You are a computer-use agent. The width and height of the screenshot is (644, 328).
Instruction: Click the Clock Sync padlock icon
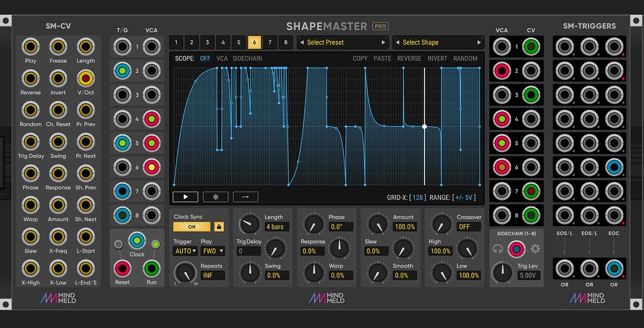coord(219,227)
